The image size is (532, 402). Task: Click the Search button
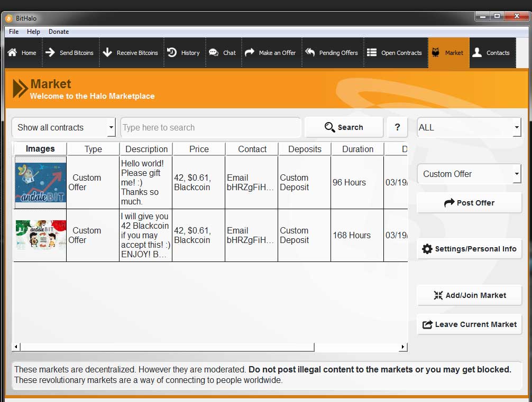pos(344,127)
